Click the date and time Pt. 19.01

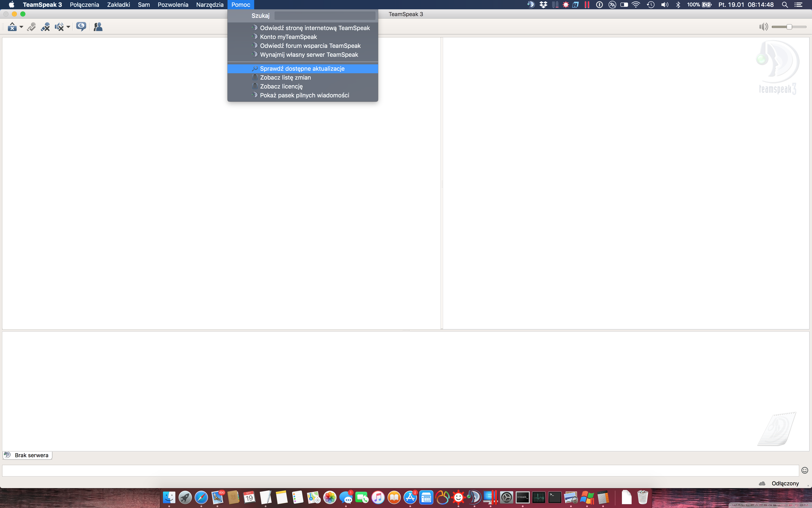point(746,5)
